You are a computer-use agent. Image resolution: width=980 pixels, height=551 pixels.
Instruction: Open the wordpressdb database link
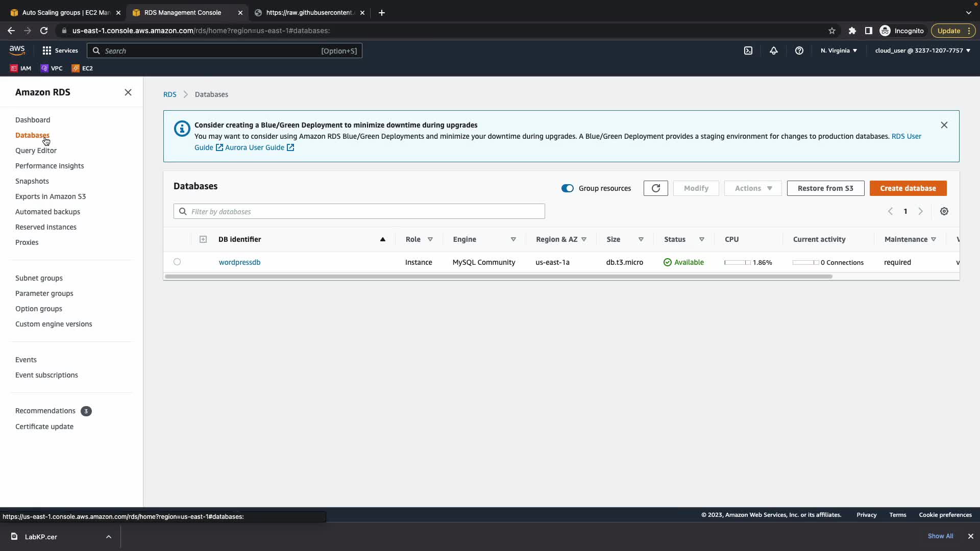[x=239, y=262]
